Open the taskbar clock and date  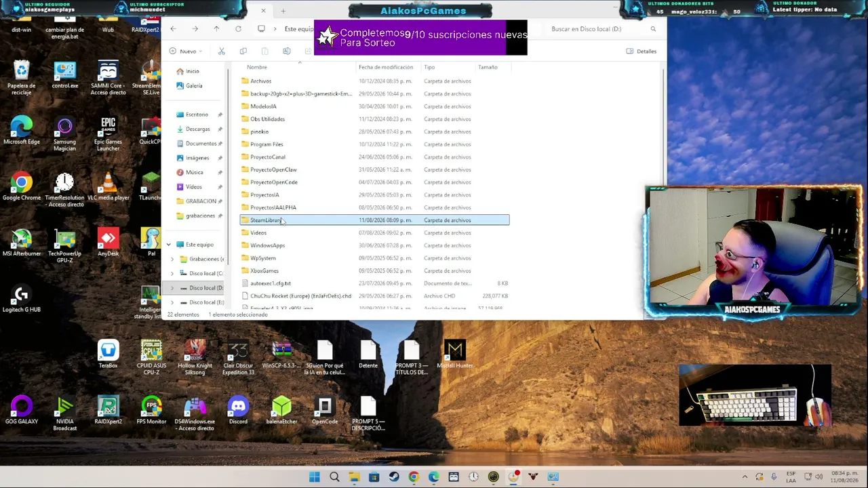click(x=844, y=477)
